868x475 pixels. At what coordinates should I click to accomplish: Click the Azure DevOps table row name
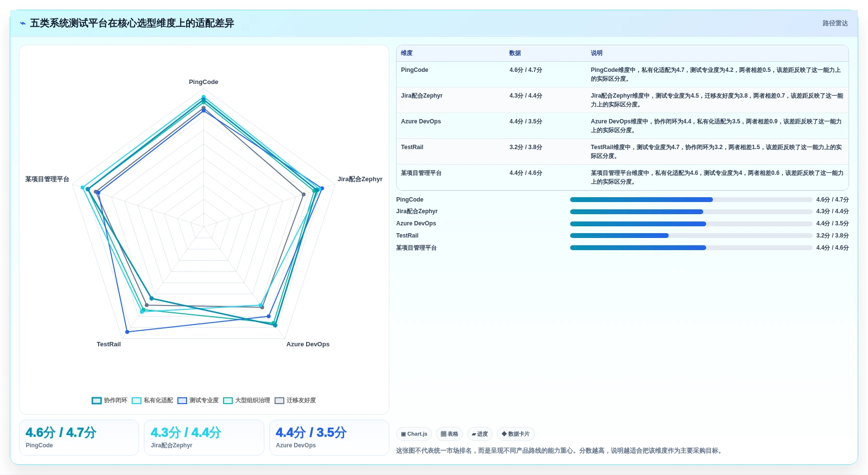[x=421, y=121]
